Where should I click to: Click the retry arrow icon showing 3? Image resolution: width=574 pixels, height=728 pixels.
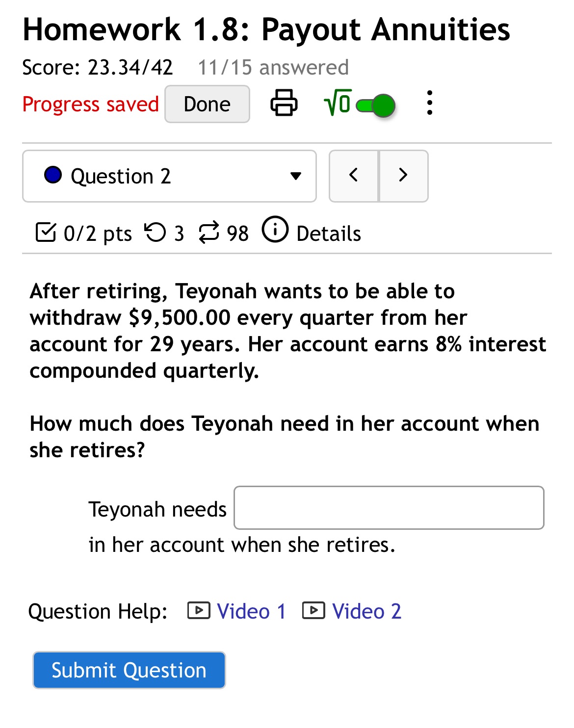click(157, 233)
